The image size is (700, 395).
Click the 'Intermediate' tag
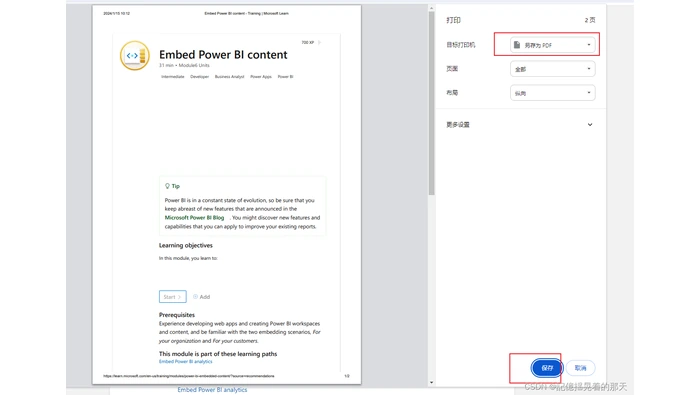pyautogui.click(x=173, y=77)
